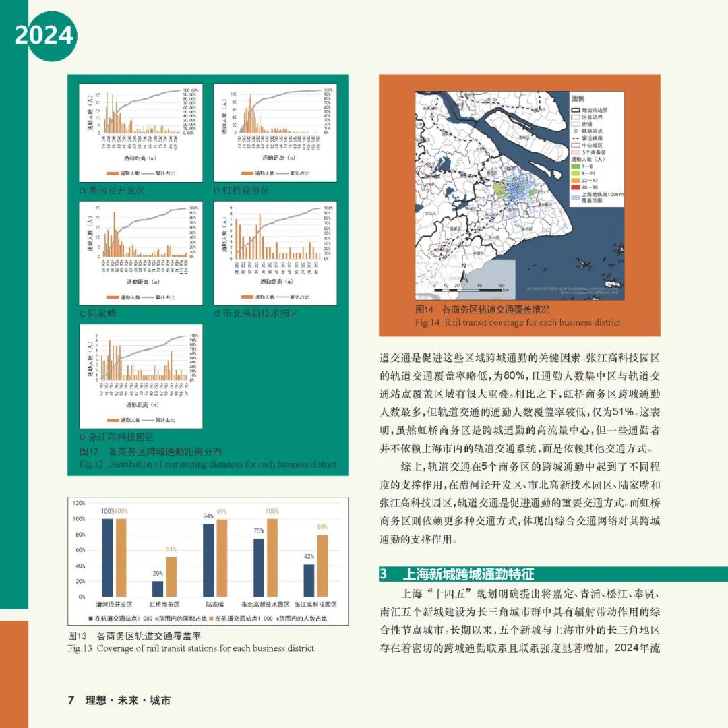The width and height of the screenshot is (728, 728).
Task: Click the red 48–90 legend swatch
Action: coord(576,187)
